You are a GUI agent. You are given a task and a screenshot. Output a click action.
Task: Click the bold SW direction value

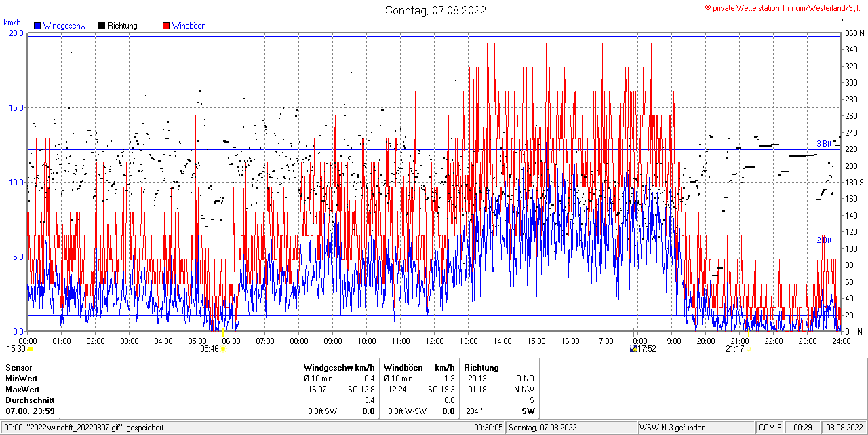tap(528, 411)
